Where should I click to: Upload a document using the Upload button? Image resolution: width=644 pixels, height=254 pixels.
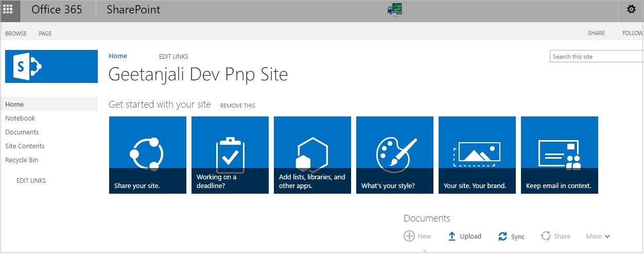pos(464,236)
